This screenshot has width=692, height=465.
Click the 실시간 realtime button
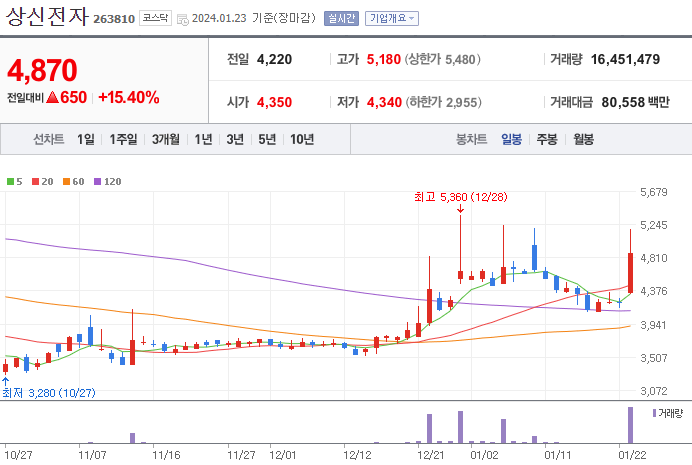tap(341, 19)
